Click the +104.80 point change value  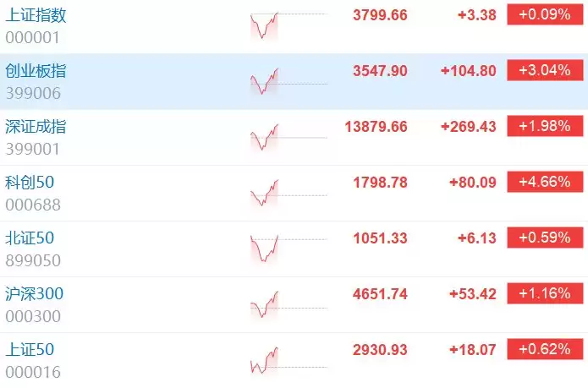[x=469, y=71]
